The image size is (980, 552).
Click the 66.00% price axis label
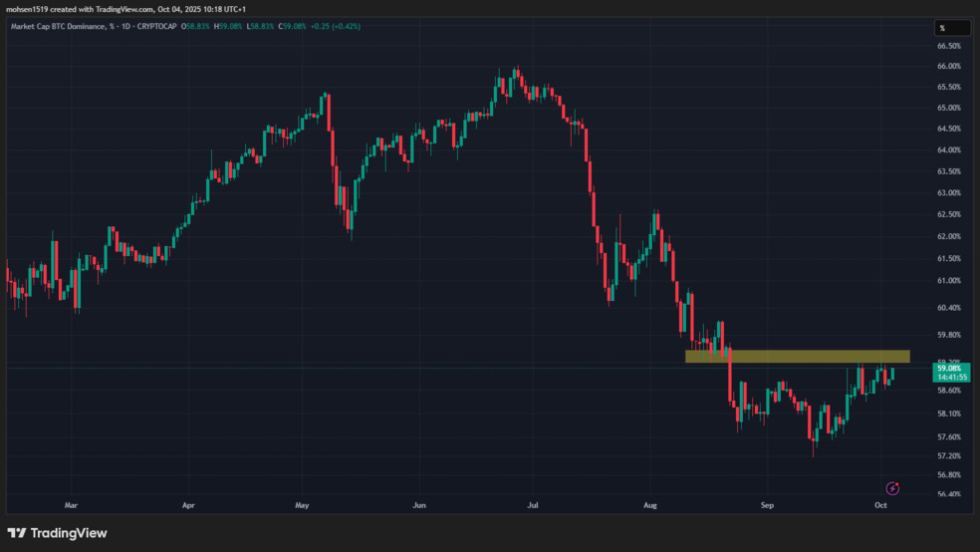(948, 67)
